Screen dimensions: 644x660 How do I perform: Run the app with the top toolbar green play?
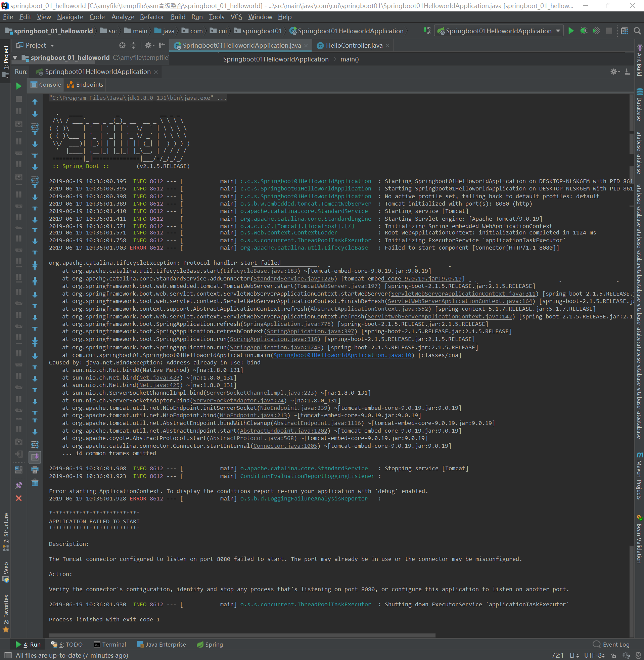[571, 31]
